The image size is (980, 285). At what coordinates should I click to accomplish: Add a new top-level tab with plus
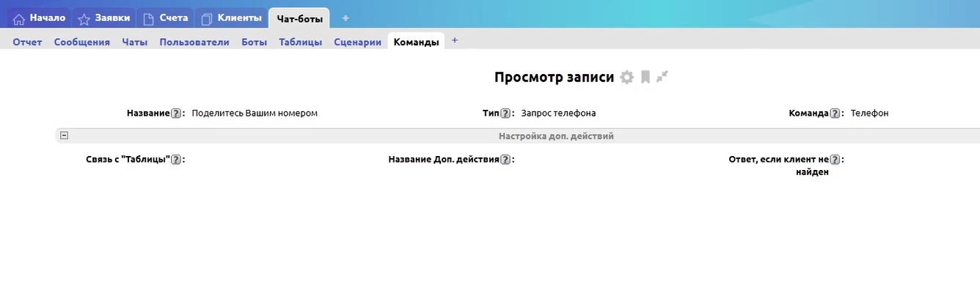click(346, 18)
